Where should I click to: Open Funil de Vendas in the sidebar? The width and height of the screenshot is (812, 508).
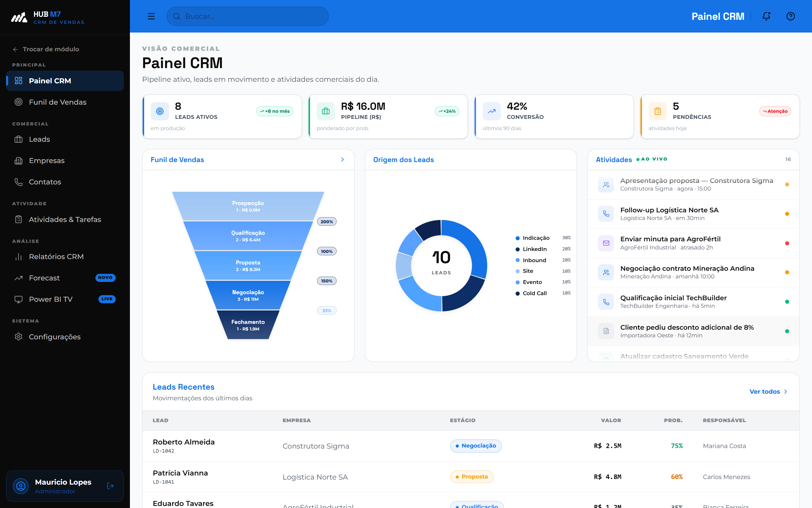65,102
